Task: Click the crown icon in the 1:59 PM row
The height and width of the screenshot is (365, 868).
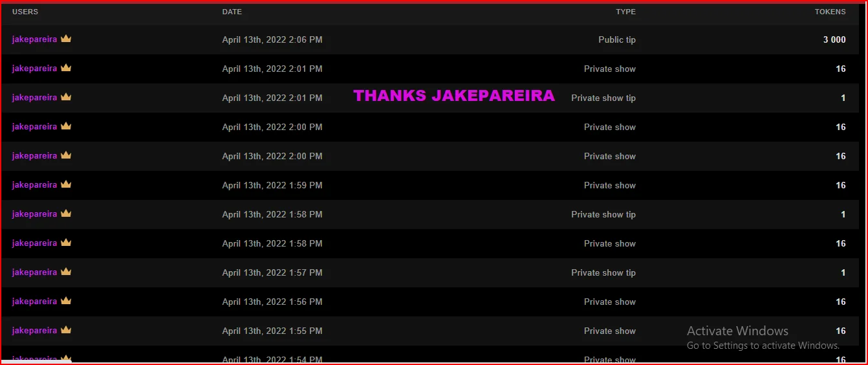Action: (x=66, y=184)
